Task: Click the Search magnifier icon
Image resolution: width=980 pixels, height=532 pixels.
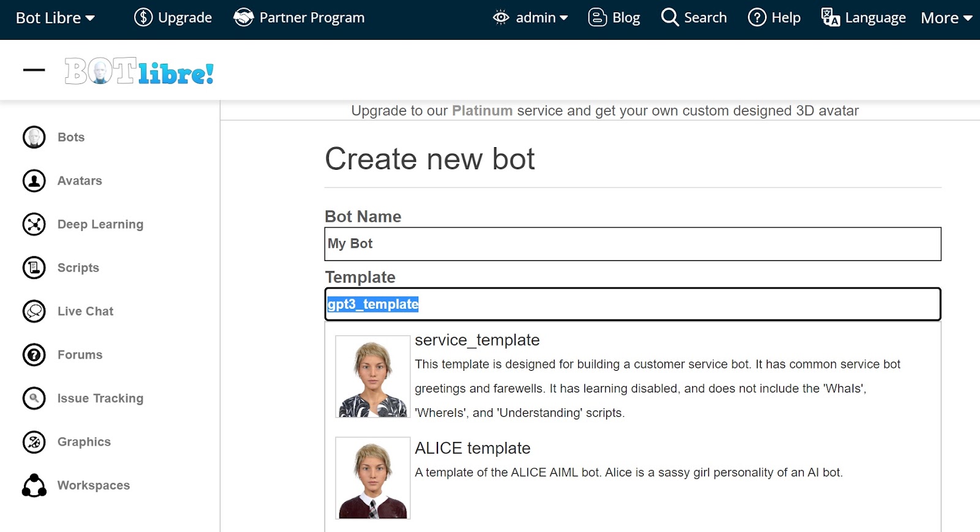Action: point(669,17)
